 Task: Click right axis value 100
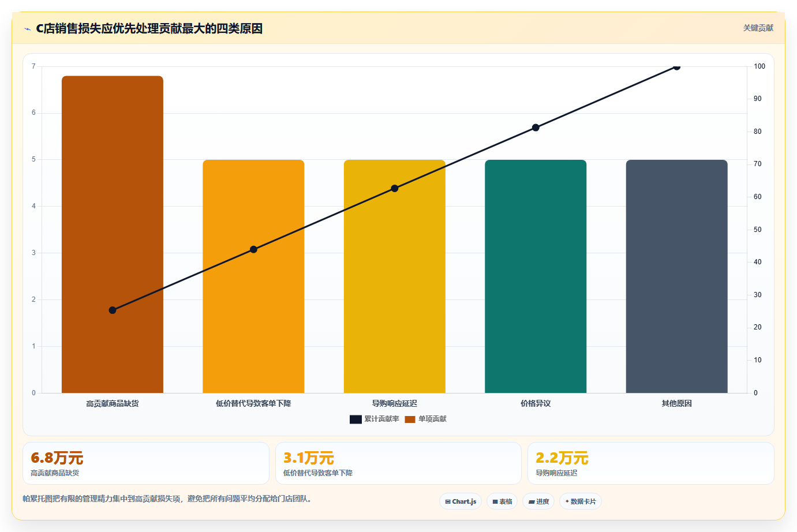[759, 66]
